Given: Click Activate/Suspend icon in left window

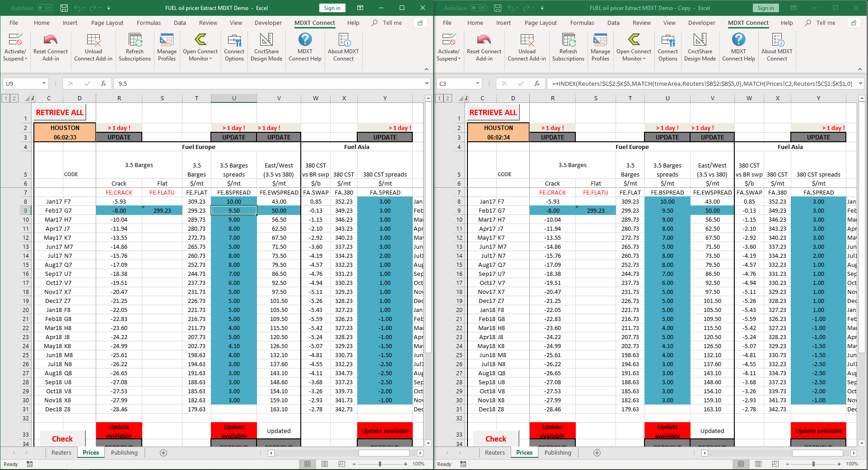Looking at the screenshot, I should pos(15,47).
